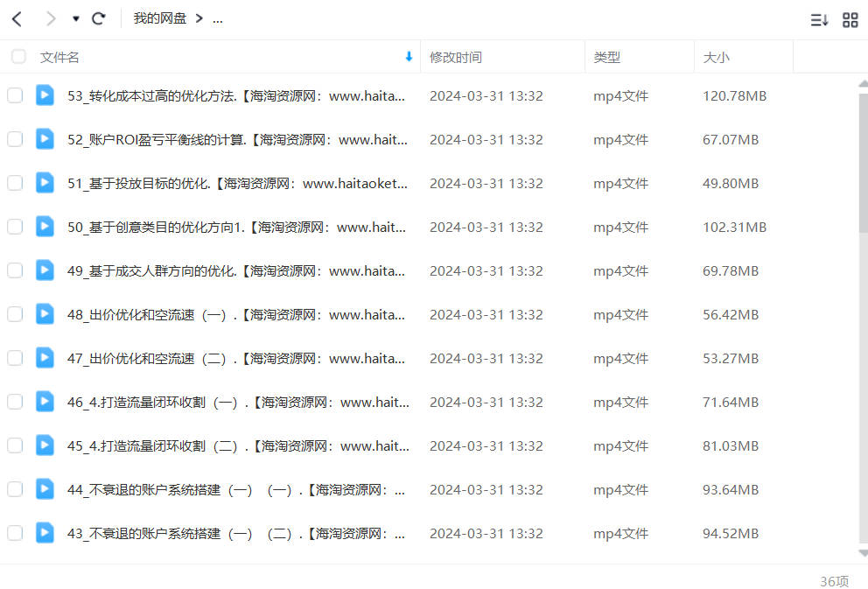Select the 67.07MB size cell
Viewport: 868px width, 589px height.
click(x=731, y=139)
